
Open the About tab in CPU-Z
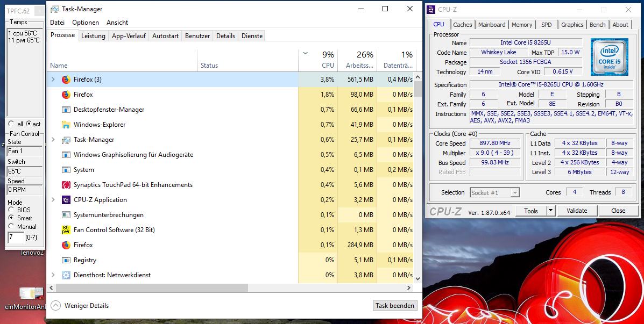tap(620, 25)
